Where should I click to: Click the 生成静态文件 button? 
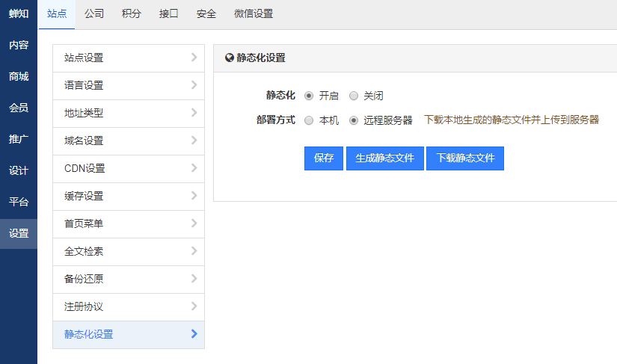click(x=384, y=158)
